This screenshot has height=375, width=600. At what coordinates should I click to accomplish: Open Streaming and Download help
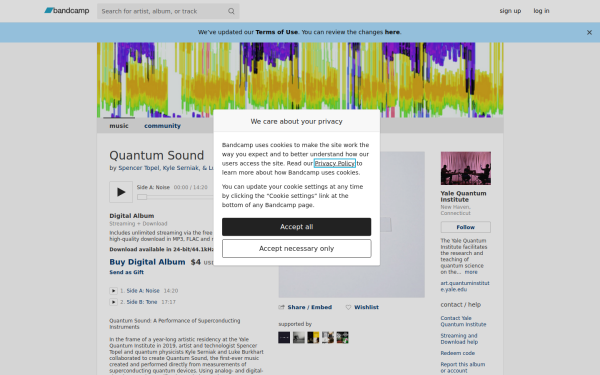pyautogui.click(x=459, y=339)
